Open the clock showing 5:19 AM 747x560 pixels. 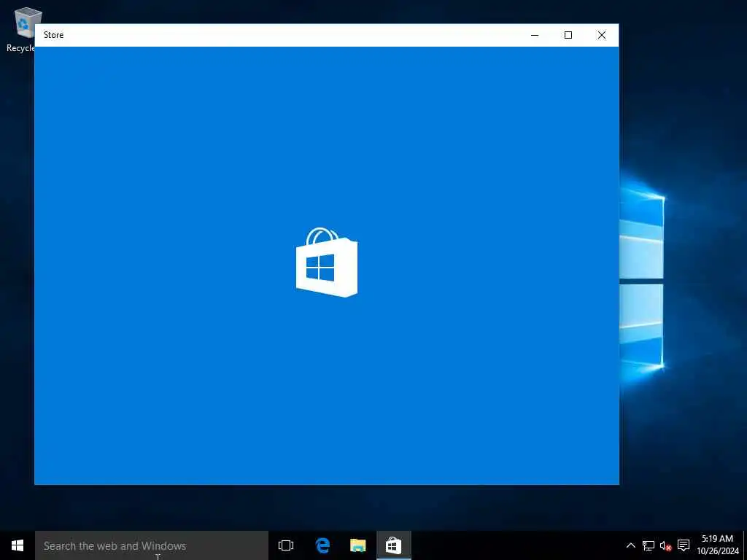point(718,545)
